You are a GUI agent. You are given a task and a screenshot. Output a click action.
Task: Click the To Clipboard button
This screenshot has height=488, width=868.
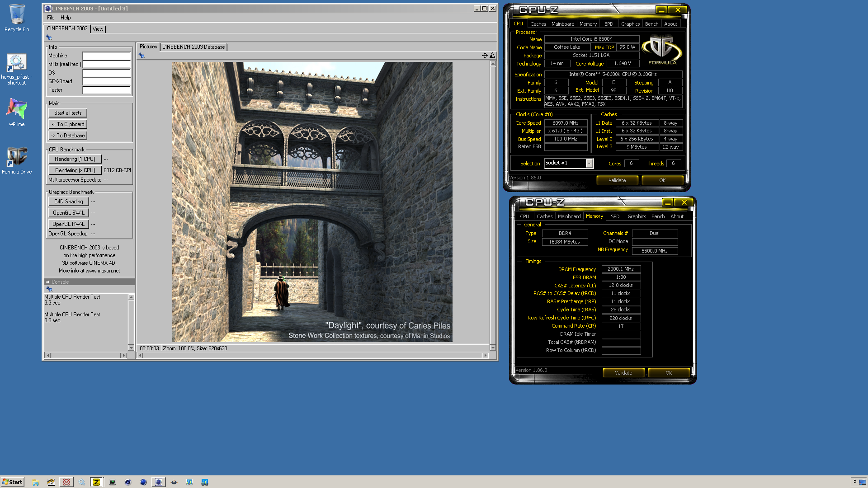[68, 124]
